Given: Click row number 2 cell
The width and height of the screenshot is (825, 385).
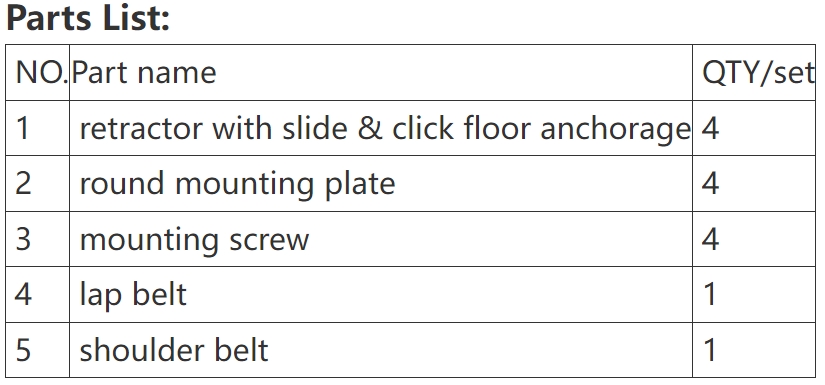Looking at the screenshot, I should (37, 184).
